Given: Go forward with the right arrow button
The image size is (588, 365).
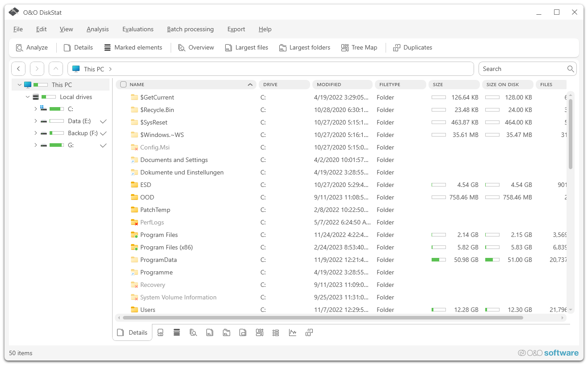Looking at the screenshot, I should click(37, 69).
